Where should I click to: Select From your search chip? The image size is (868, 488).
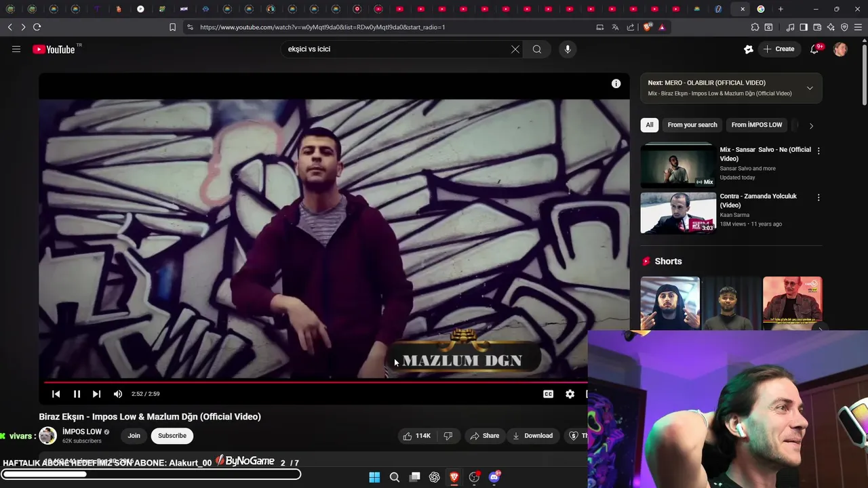[x=692, y=125]
